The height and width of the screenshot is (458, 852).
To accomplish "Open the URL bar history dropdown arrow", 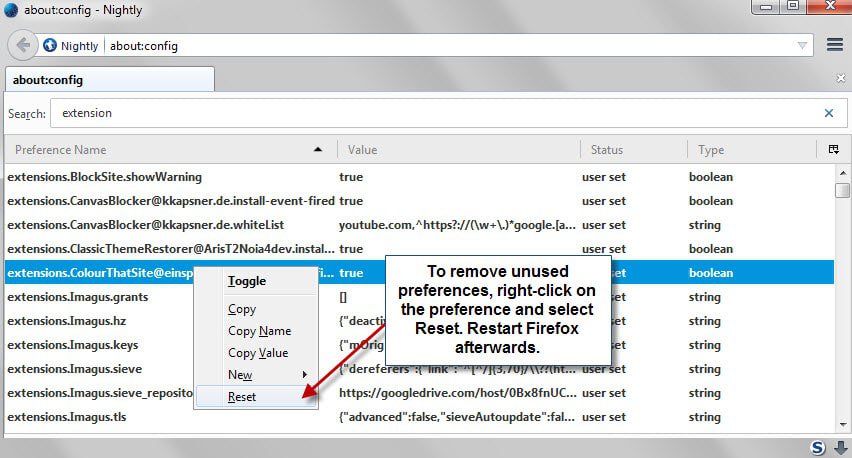I will (802, 46).
